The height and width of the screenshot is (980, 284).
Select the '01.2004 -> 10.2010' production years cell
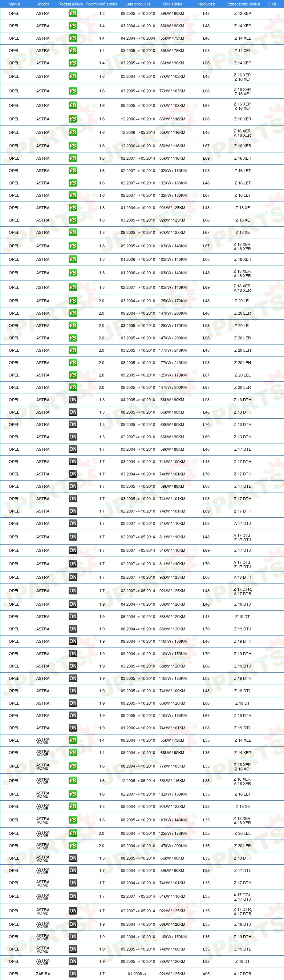[138, 208]
